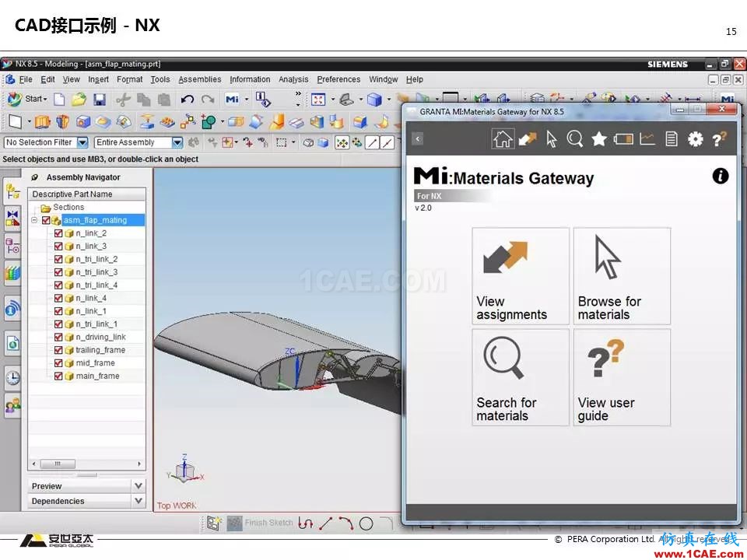Select the Browse cursor icon in Gateway toolbar
Screen dimensions: 747x560
[x=552, y=139]
